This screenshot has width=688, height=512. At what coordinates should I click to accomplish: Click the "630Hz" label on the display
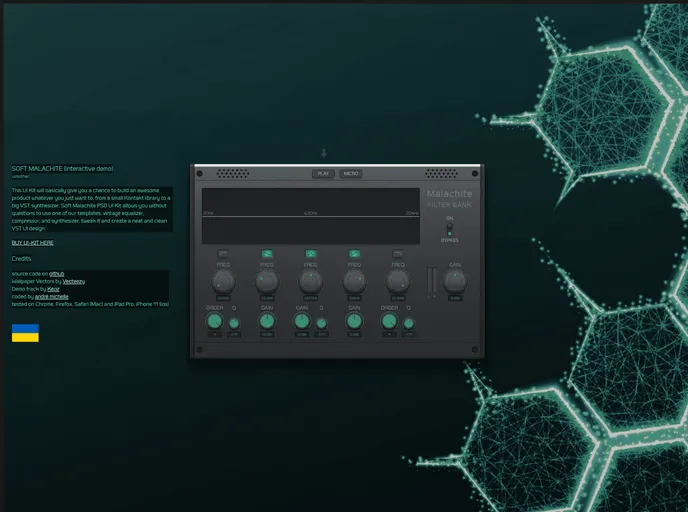tap(310, 213)
